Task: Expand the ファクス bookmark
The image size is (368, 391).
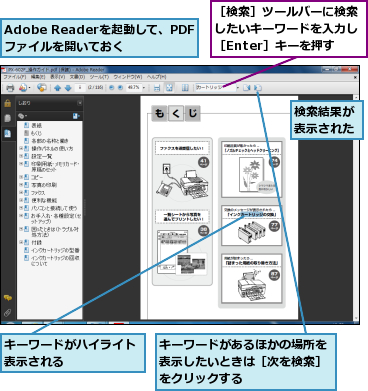Action: 20,193
